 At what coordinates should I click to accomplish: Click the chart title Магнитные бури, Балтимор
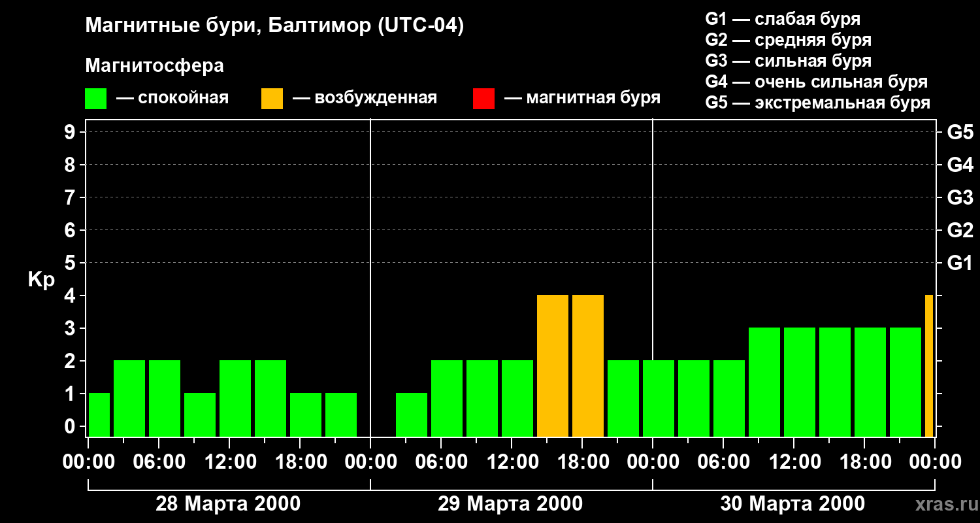click(x=274, y=26)
